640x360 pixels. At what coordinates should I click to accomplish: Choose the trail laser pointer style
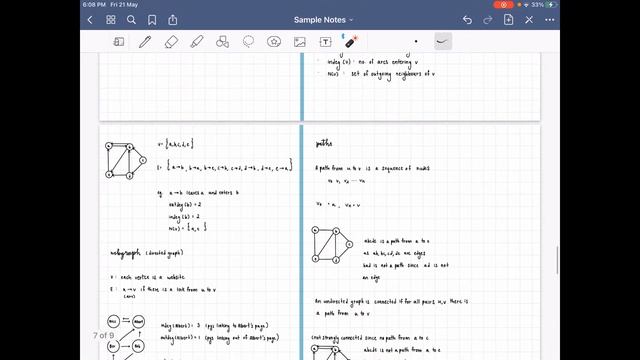442,41
